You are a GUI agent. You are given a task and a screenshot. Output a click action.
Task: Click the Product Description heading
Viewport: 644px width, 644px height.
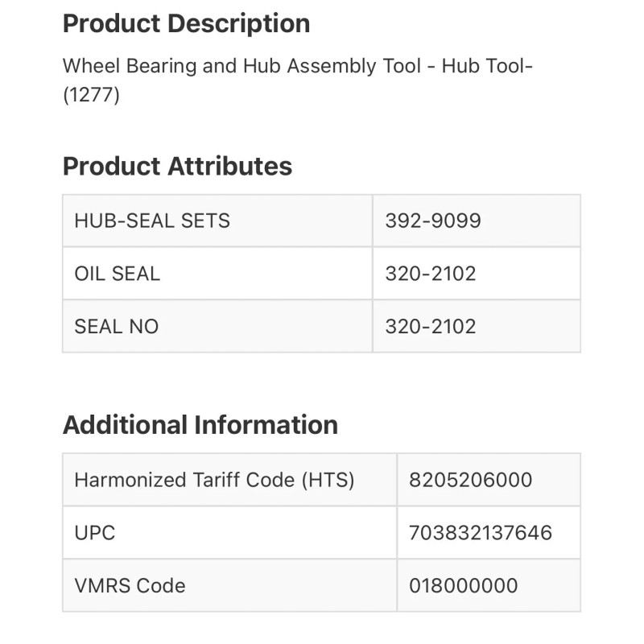coord(186,23)
